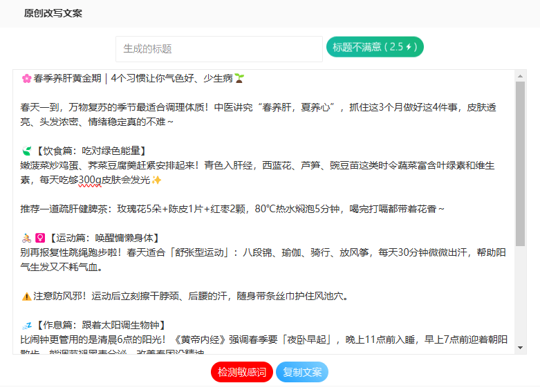
Task: Click the seedling emoji ending the headline
Action: coord(239,78)
